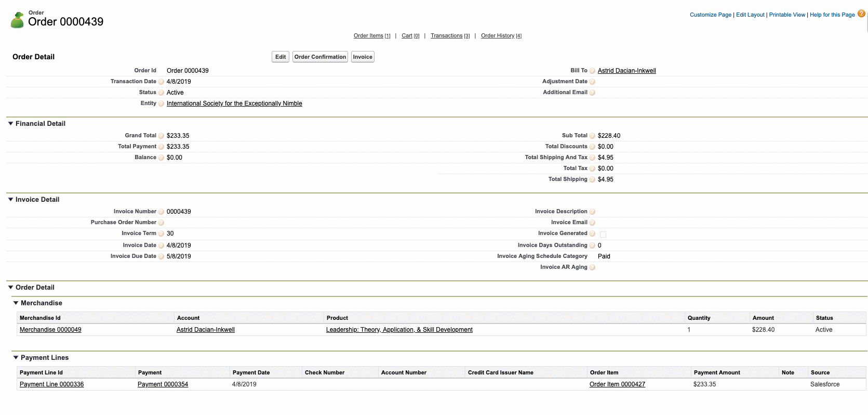The width and height of the screenshot is (868, 415).
Task: Collapse the Merchandise subsection
Action: click(16, 303)
